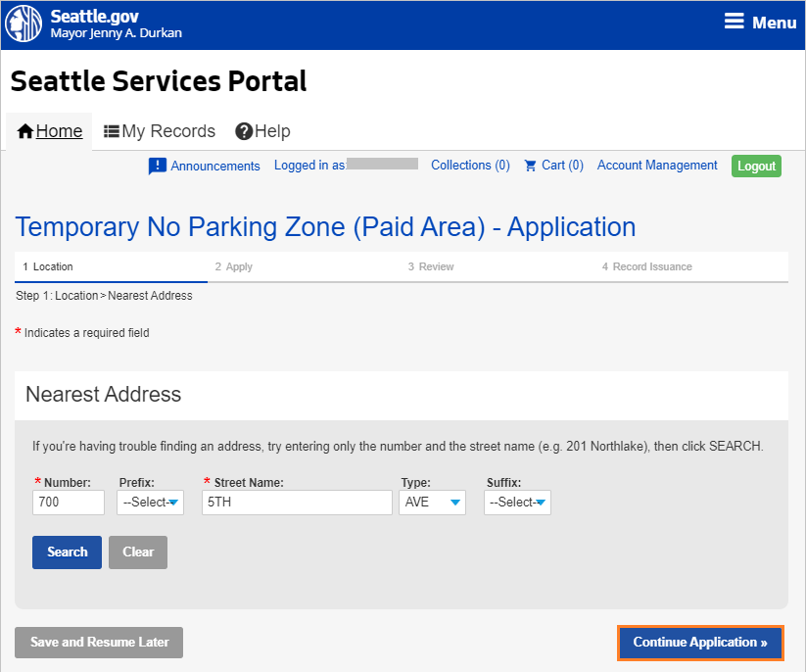
Task: Click the My Records list icon
Action: click(x=112, y=131)
